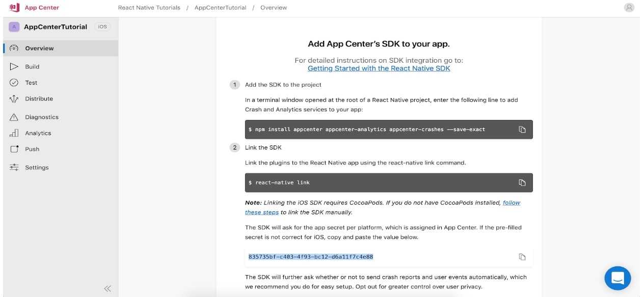Click the iOS platform badge
This screenshot has height=297, width=644.
[102, 27]
